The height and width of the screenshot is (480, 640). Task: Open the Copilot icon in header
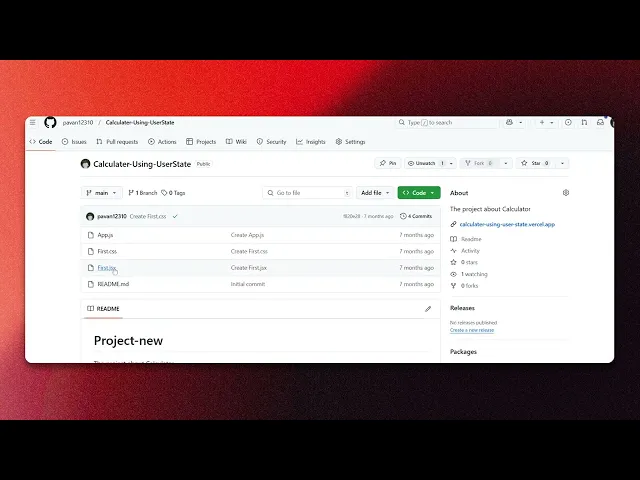[x=509, y=122]
